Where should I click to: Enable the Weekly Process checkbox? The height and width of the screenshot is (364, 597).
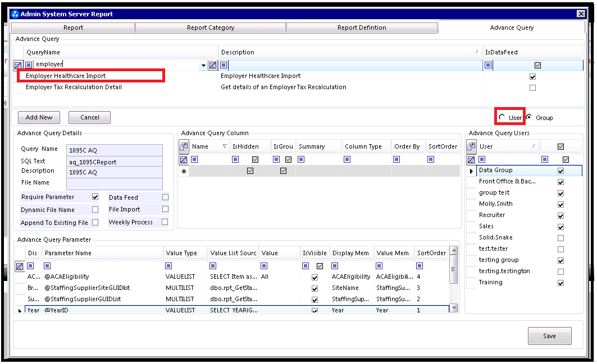click(165, 222)
